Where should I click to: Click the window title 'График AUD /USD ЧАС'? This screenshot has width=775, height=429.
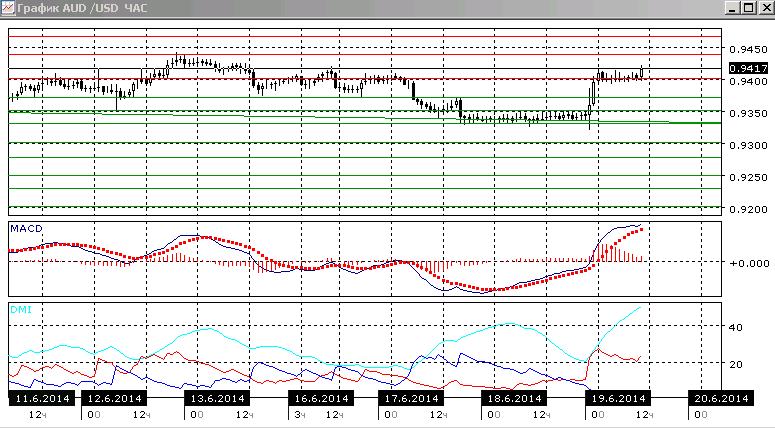click(82, 8)
